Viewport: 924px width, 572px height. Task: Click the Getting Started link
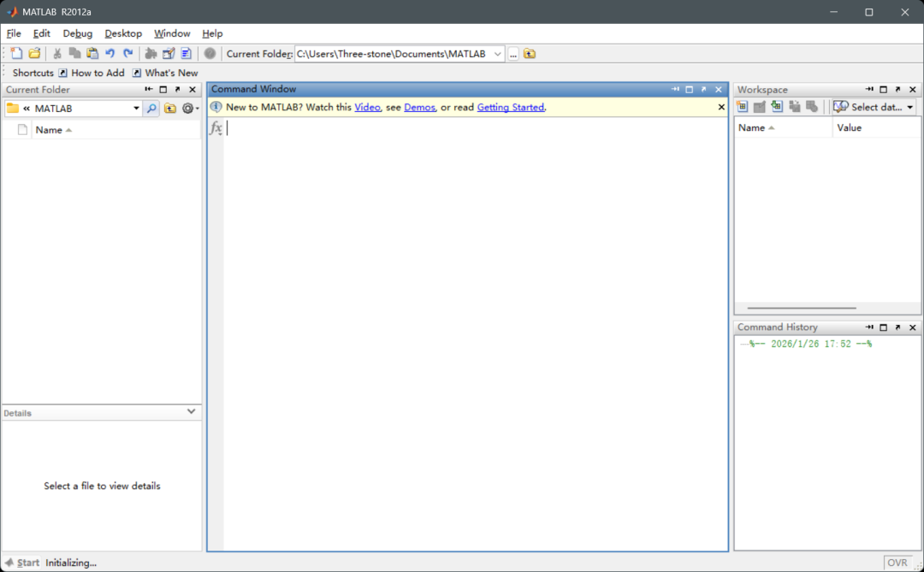[x=510, y=107]
